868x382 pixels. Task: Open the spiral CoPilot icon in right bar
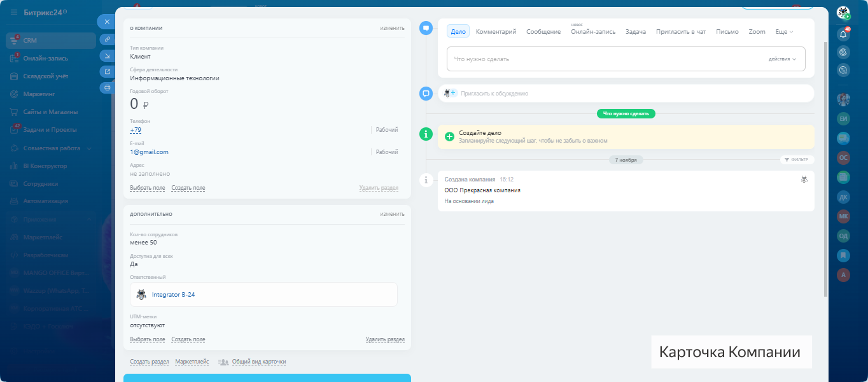[x=843, y=53]
